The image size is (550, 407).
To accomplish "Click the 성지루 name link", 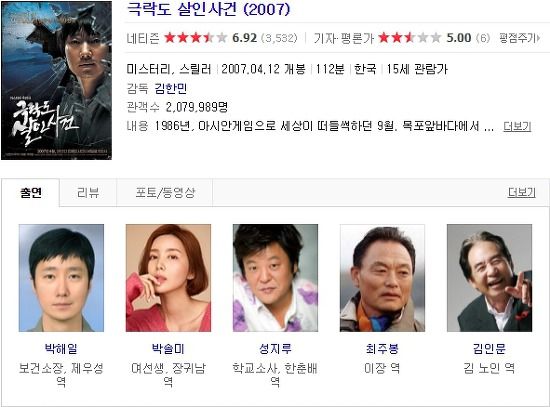I will (x=275, y=348).
